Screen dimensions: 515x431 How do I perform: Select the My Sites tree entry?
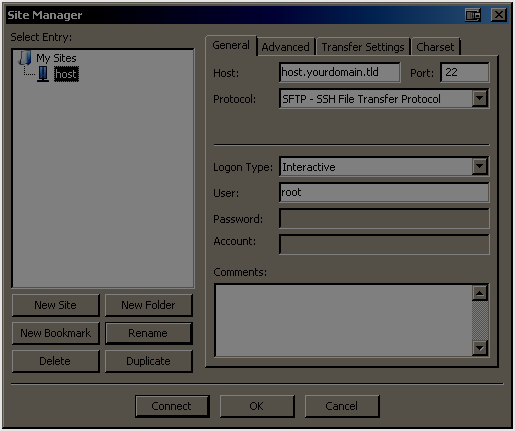click(56, 58)
